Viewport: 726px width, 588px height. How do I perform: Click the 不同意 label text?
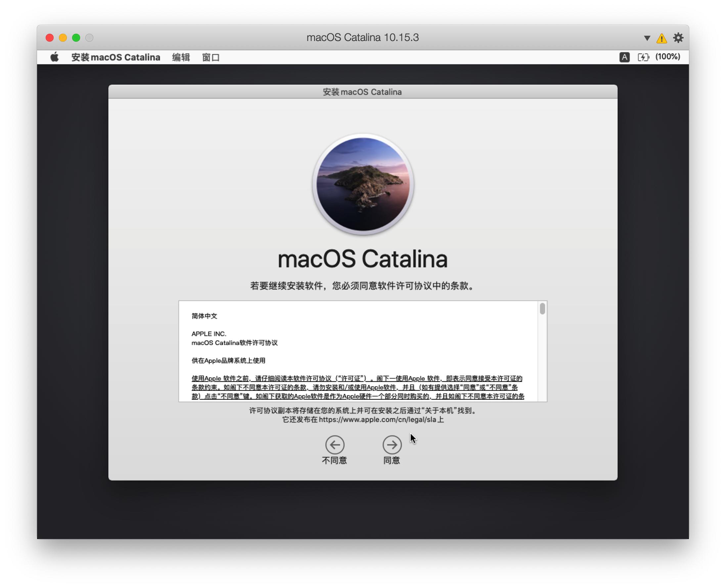click(x=334, y=460)
